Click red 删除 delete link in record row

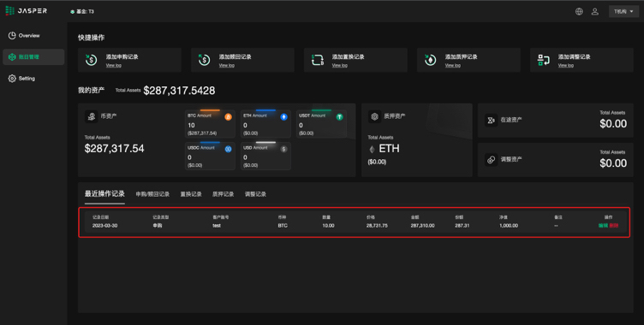tap(614, 225)
